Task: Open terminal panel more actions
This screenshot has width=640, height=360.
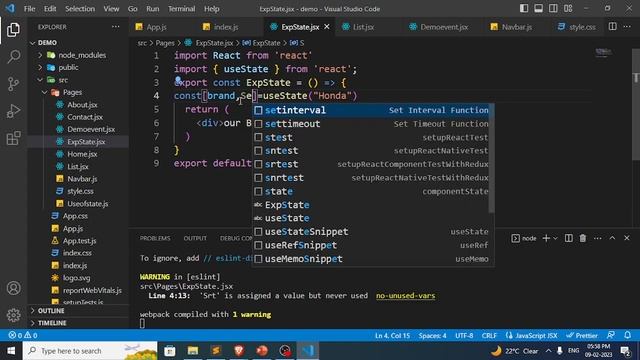Action: (598, 238)
